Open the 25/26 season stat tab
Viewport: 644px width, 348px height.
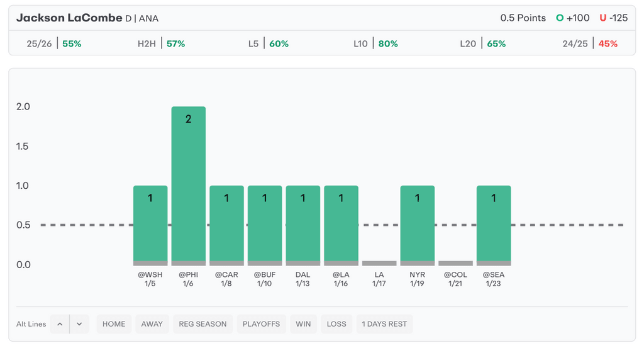pyautogui.click(x=54, y=44)
